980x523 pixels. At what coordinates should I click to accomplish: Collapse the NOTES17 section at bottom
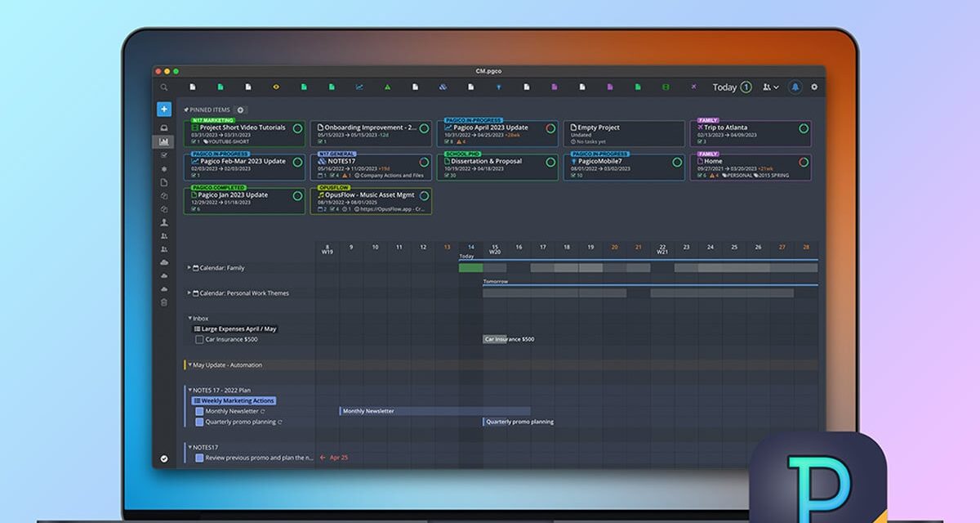[190, 448]
